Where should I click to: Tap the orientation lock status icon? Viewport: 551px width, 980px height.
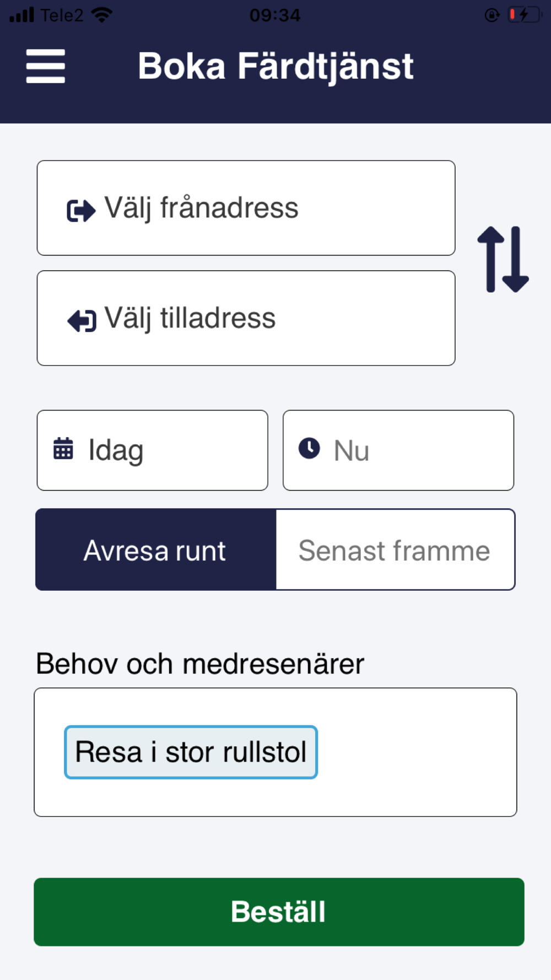coord(492,15)
